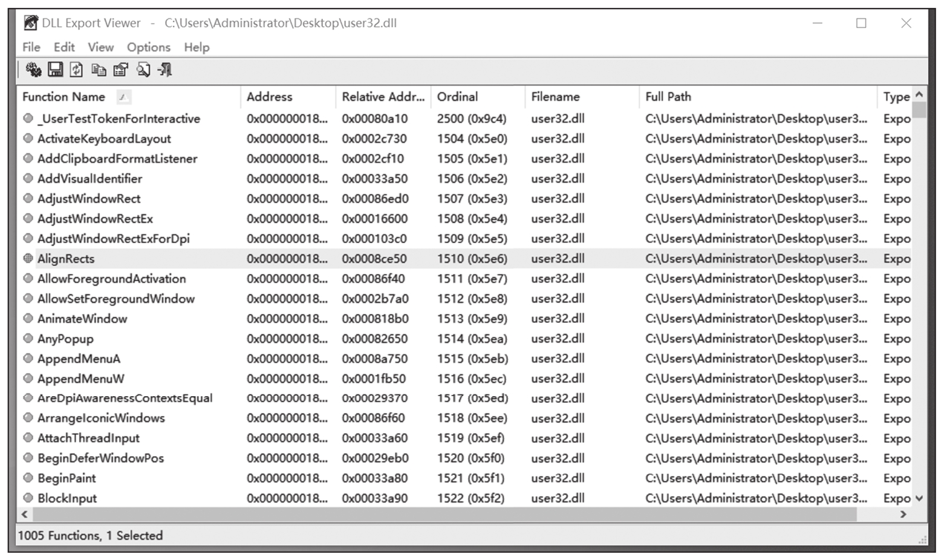Open the Properties toolbar icon
Screen dimensions: 944x560
click(x=120, y=70)
